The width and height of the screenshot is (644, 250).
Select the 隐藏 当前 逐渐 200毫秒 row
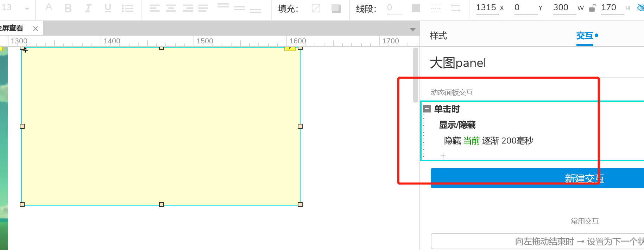(489, 141)
